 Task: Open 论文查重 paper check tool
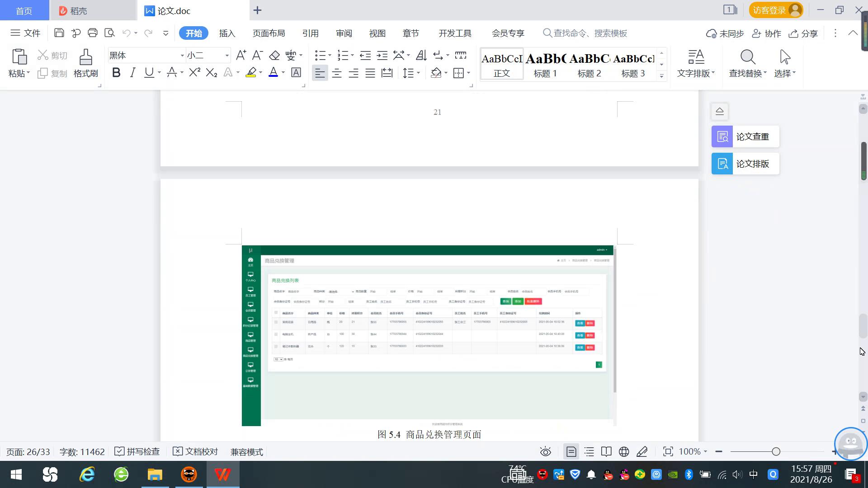click(745, 136)
